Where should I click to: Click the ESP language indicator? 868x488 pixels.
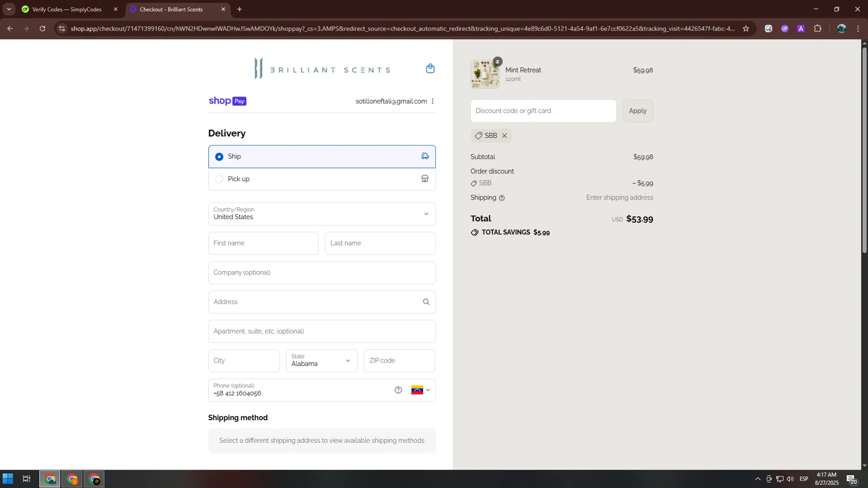[x=804, y=479]
